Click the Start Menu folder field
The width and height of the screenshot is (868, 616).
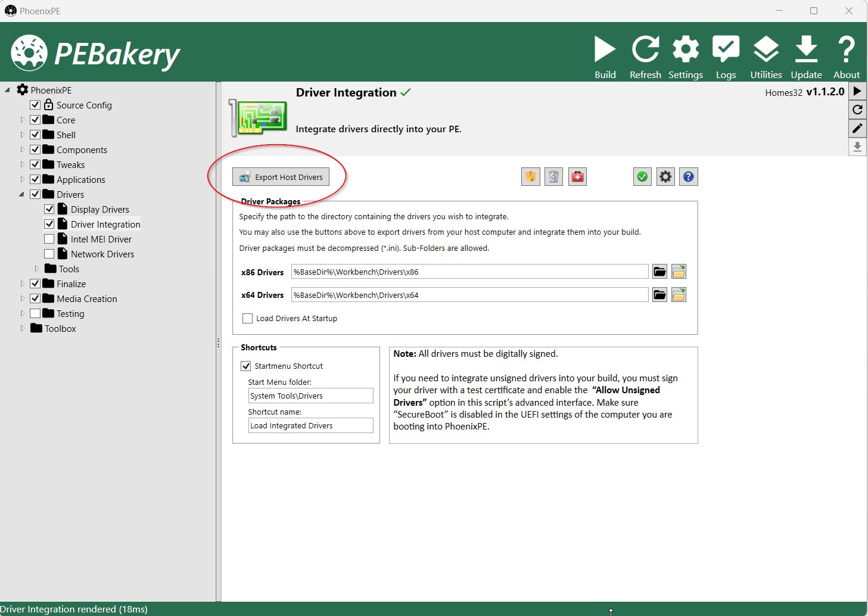tap(311, 396)
